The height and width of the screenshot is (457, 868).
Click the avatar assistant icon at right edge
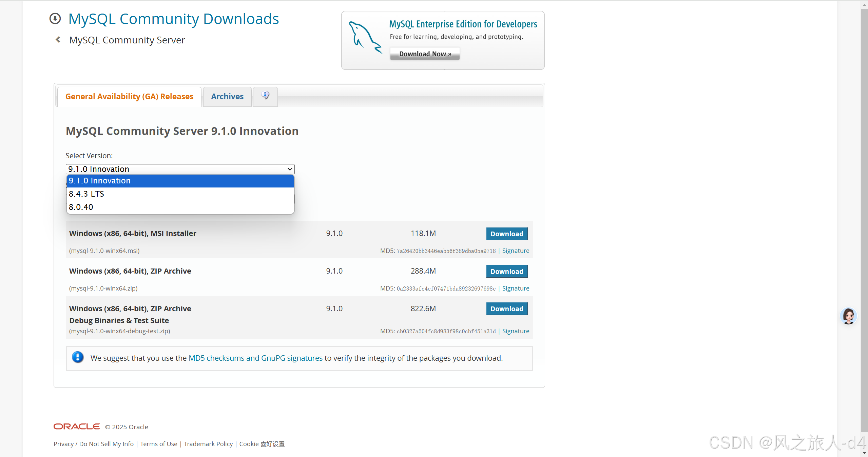click(x=848, y=316)
